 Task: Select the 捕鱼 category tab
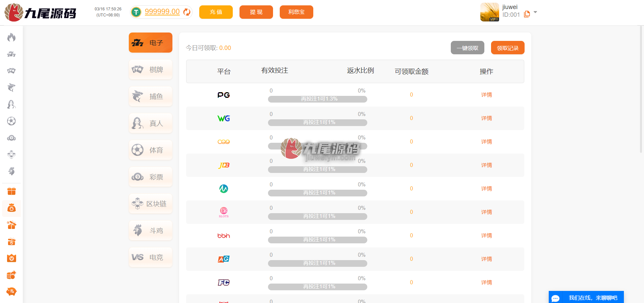tap(151, 96)
